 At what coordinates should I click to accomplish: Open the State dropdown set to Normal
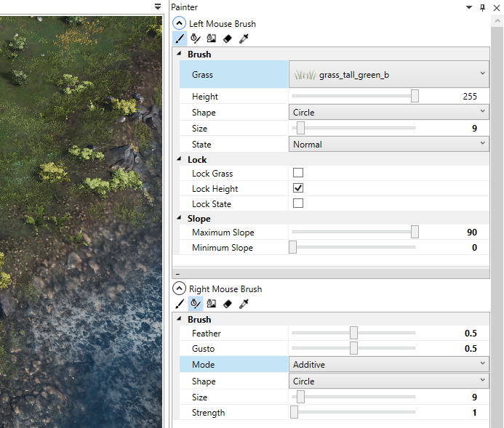(x=389, y=144)
